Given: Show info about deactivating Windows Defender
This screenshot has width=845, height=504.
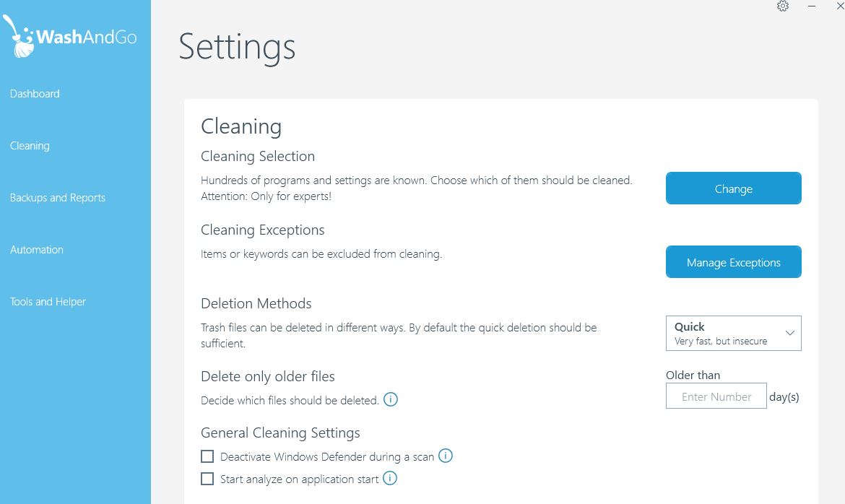Looking at the screenshot, I should click(445, 456).
